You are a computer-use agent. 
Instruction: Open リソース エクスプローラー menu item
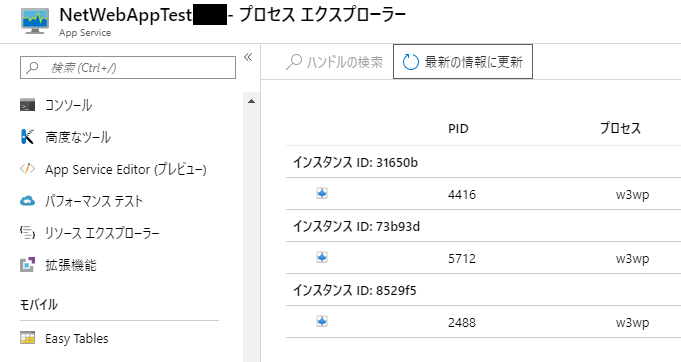pyautogui.click(x=102, y=233)
